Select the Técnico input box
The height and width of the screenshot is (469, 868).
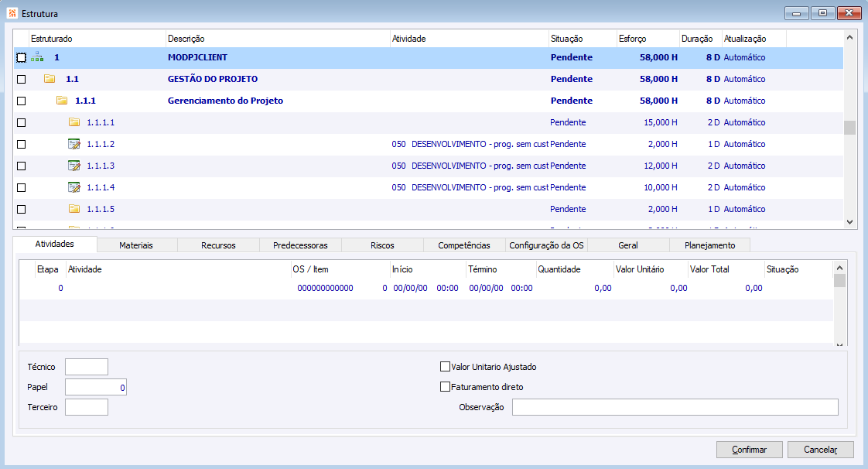point(87,367)
